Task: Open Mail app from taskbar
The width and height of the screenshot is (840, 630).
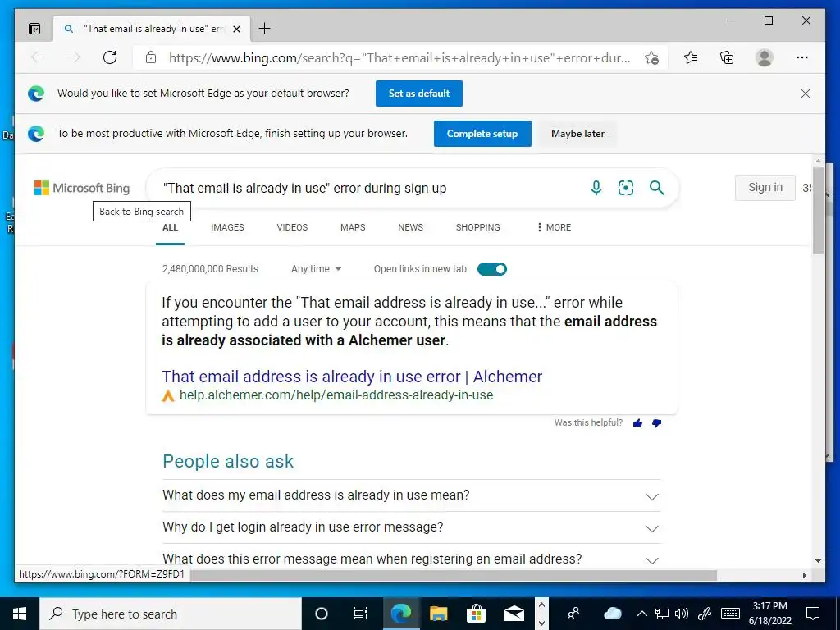Action: (514, 614)
